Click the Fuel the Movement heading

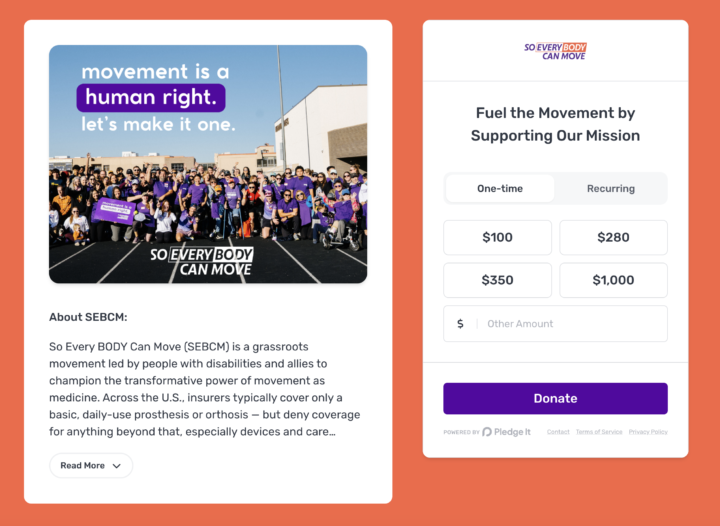click(555, 124)
